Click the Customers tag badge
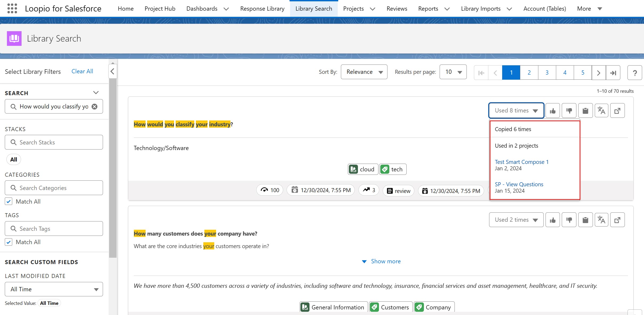The width and height of the screenshot is (644, 315). [391, 307]
